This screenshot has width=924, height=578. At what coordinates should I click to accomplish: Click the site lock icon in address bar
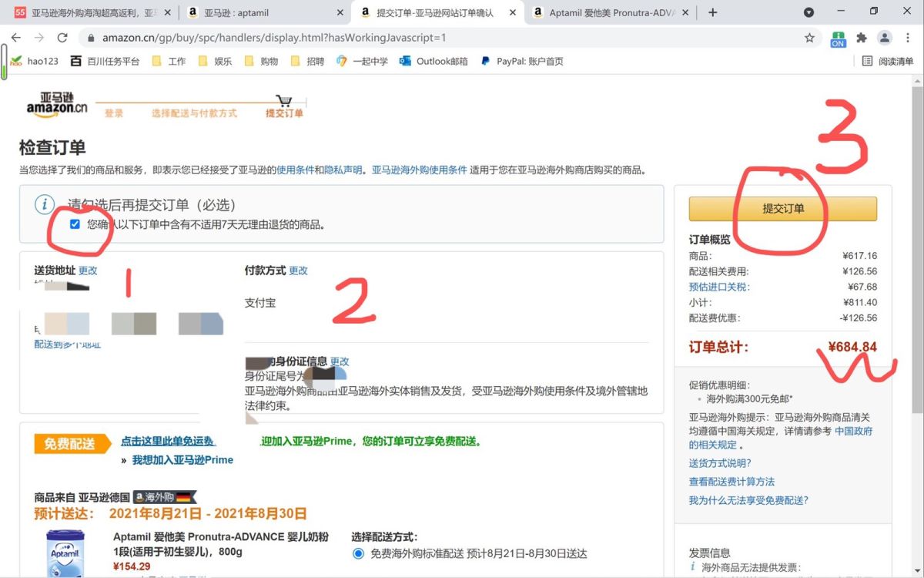(x=91, y=38)
